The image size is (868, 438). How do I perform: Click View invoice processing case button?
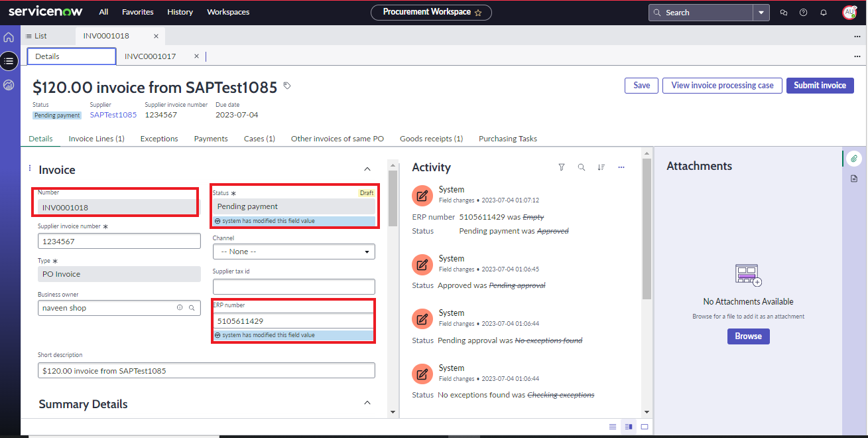coord(722,85)
